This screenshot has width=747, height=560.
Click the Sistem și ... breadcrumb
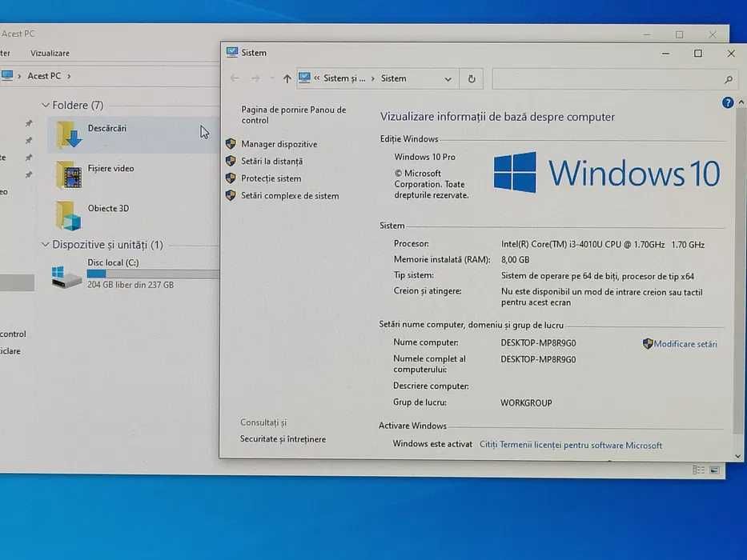coord(344,78)
